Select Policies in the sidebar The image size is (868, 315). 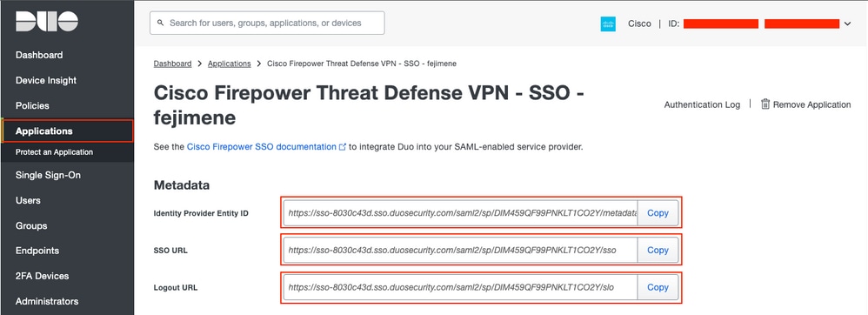[32, 106]
